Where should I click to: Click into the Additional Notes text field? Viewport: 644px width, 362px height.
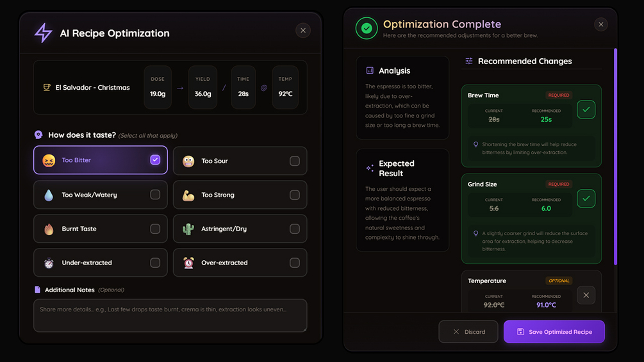click(x=170, y=315)
